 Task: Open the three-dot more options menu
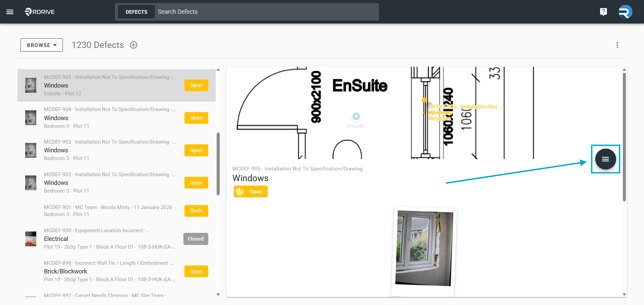(x=617, y=45)
